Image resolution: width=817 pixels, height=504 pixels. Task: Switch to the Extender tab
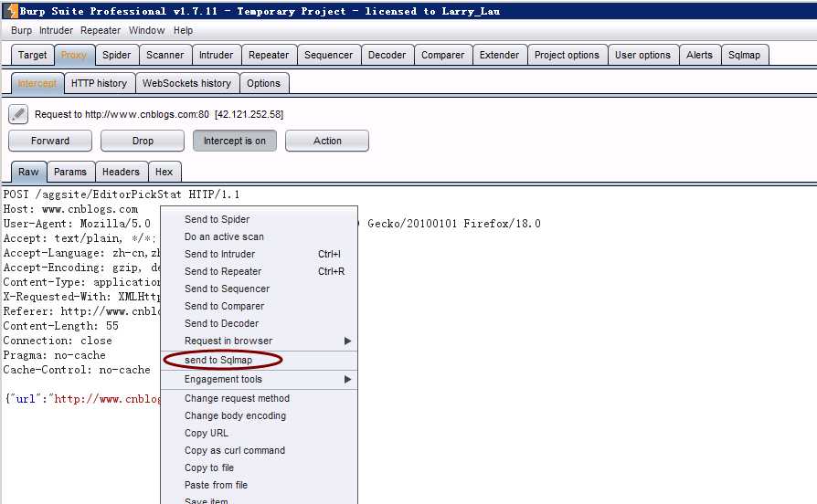click(500, 55)
